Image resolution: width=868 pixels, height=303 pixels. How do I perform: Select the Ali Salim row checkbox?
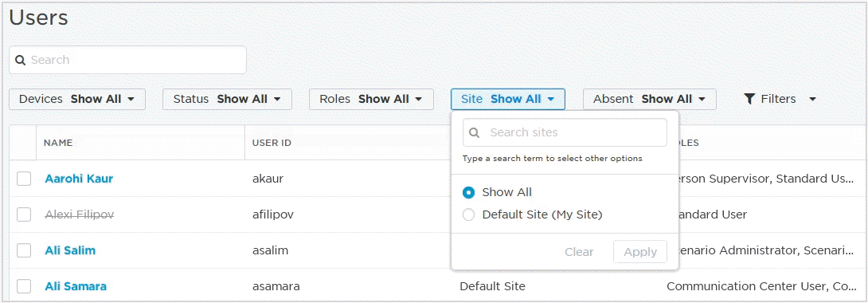point(24,250)
